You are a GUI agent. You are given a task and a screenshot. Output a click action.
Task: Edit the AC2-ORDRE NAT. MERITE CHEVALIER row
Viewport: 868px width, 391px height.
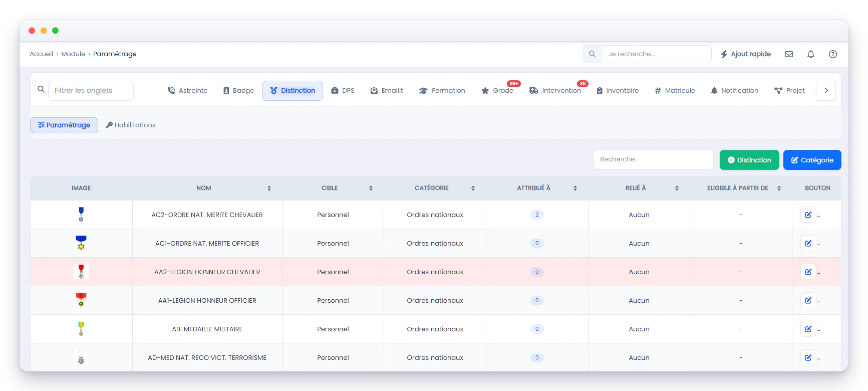click(x=808, y=215)
